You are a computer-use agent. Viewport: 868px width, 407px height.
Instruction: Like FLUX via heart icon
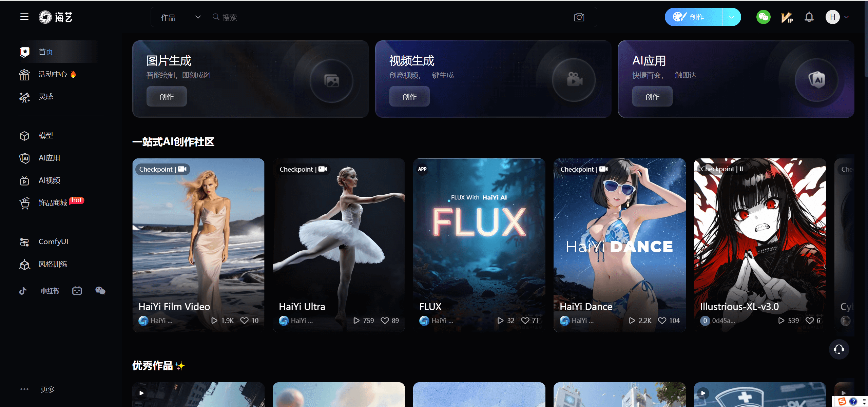[525, 321]
